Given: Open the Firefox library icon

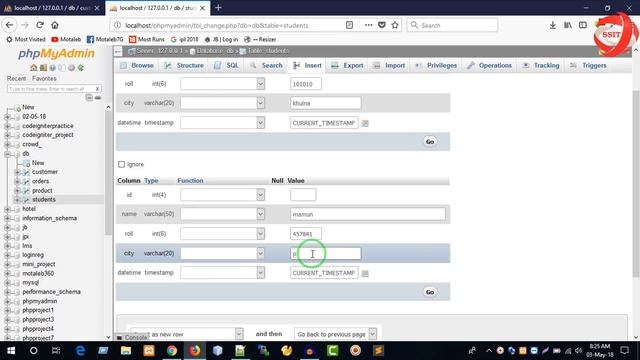Looking at the screenshot, I should tap(568, 25).
